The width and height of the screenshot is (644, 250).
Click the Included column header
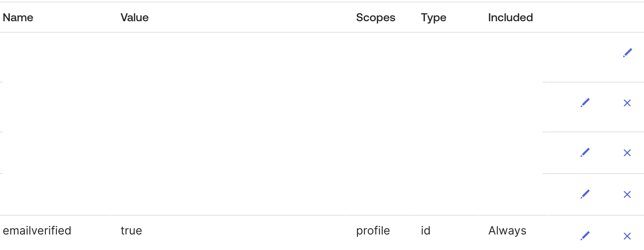click(510, 18)
